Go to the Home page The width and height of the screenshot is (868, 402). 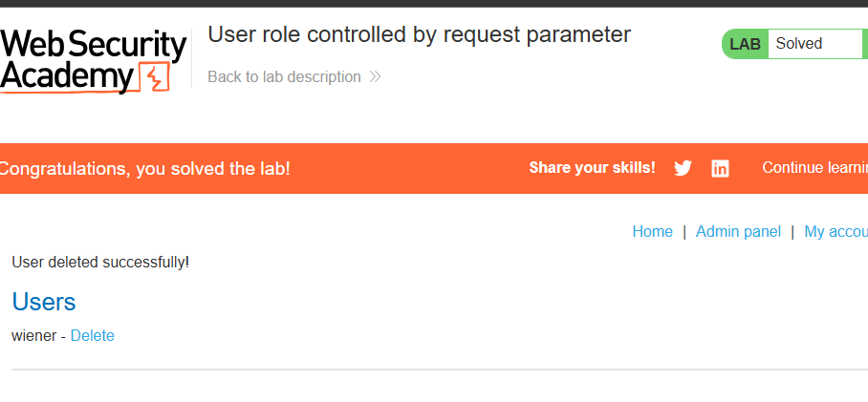653,231
